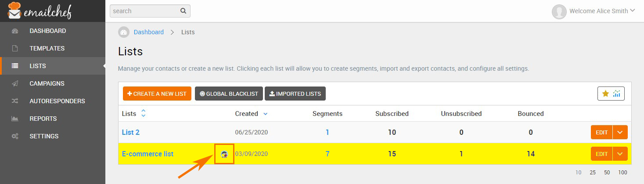Click the Segments column header
The width and height of the screenshot is (644, 184).
pyautogui.click(x=327, y=113)
